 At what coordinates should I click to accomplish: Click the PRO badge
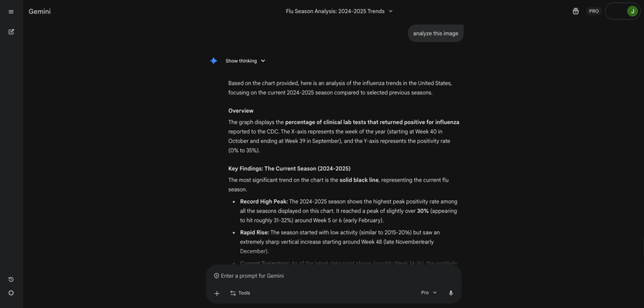tap(594, 11)
